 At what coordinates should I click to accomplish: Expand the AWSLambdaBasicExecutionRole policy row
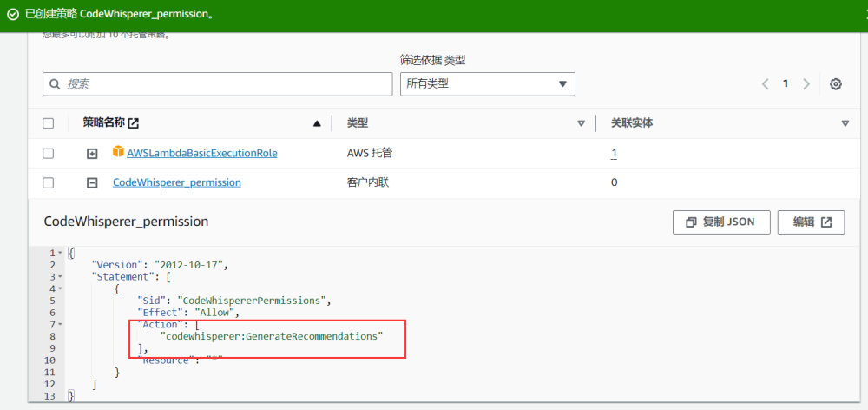coord(93,154)
